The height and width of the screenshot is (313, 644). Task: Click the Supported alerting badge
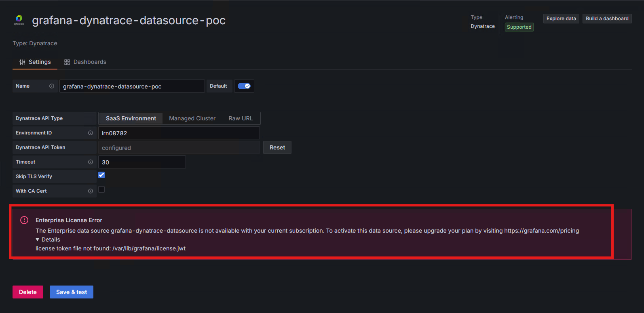[519, 27]
